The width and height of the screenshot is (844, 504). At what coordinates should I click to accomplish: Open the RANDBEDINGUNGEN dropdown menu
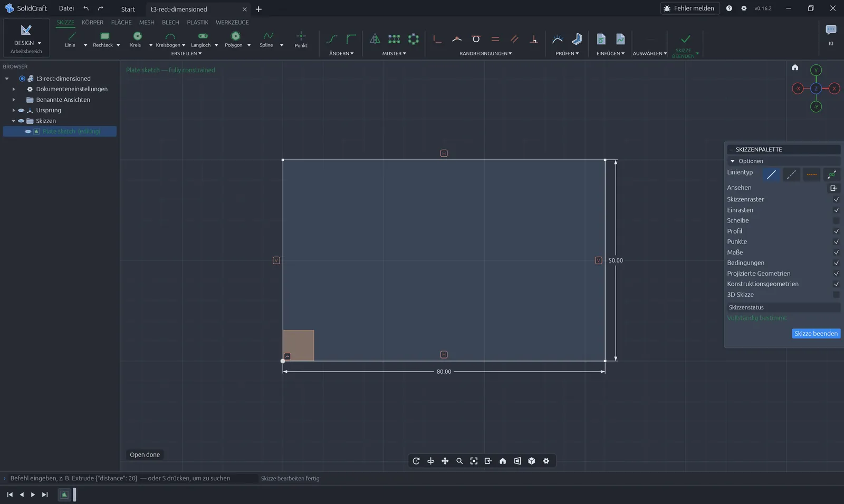[x=485, y=53]
